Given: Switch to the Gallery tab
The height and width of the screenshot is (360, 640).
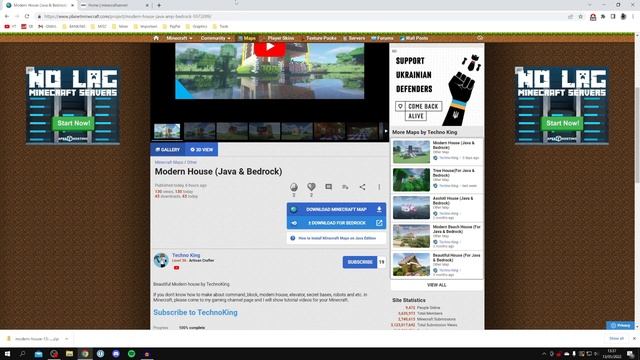Looking at the screenshot, I should point(168,150).
